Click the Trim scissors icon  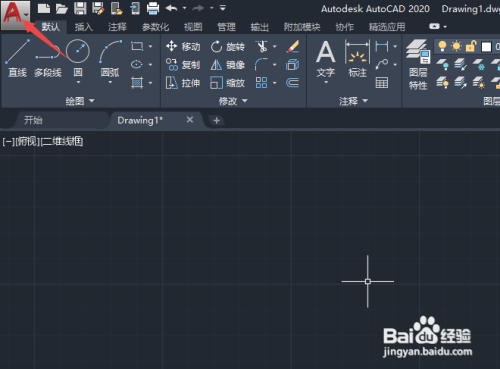262,46
